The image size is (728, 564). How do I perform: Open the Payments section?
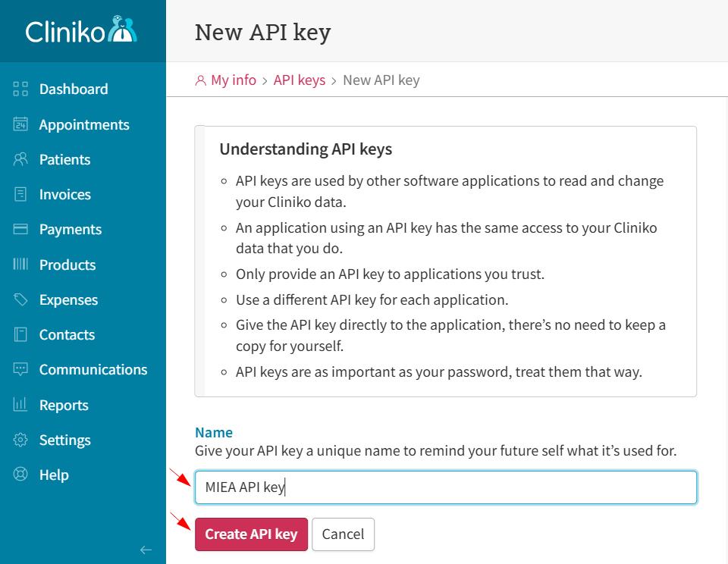71,229
